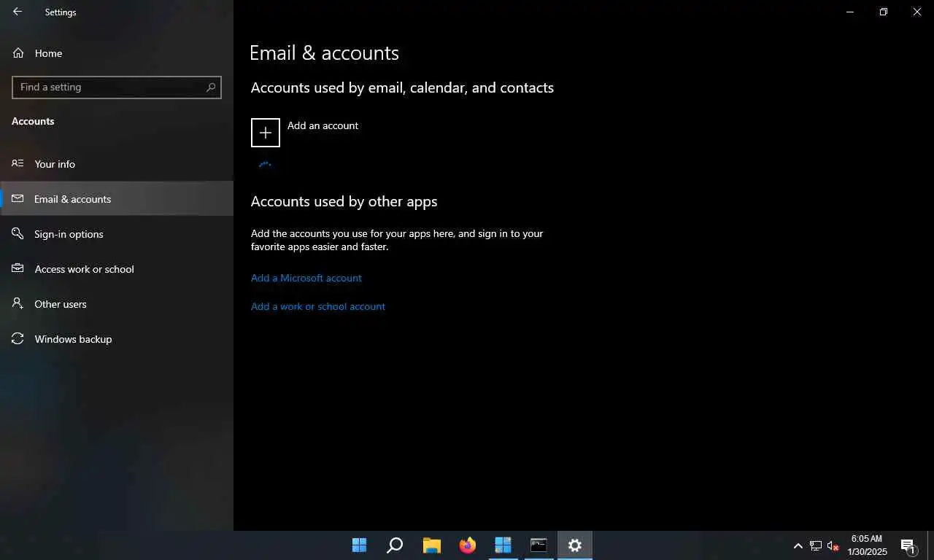This screenshot has height=560, width=934.
Task: Open the notification center icon
Action: pyautogui.click(x=908, y=545)
